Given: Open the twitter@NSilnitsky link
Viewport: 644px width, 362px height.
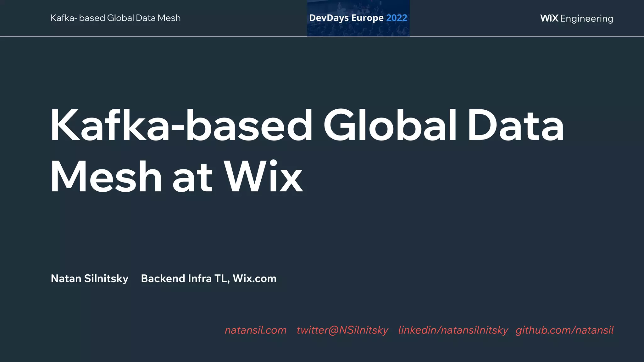Looking at the screenshot, I should click(x=342, y=330).
